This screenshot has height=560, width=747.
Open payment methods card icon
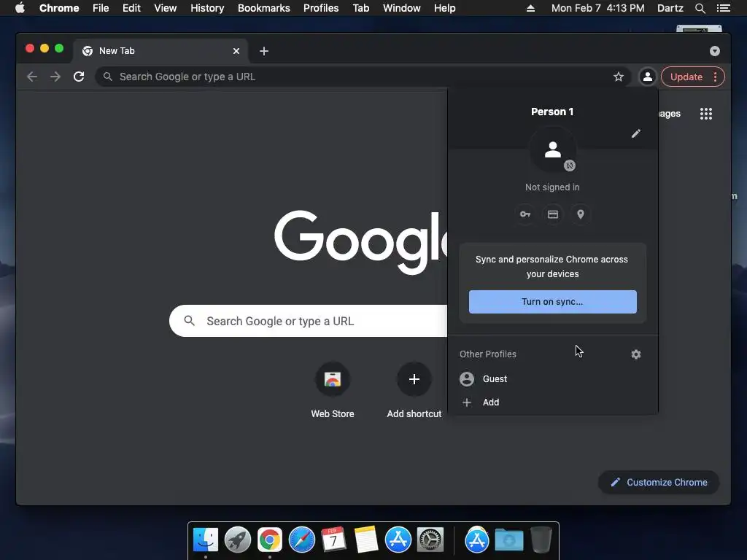553,214
